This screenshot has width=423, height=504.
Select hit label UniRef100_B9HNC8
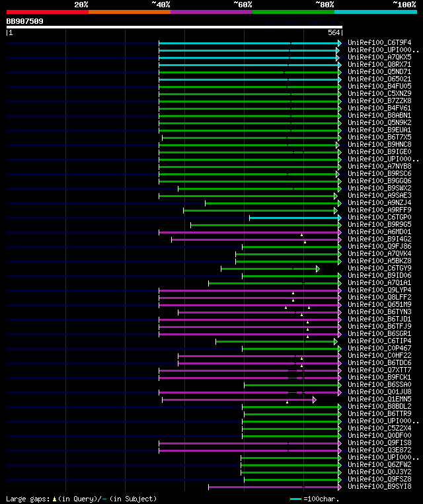[x=379, y=145]
